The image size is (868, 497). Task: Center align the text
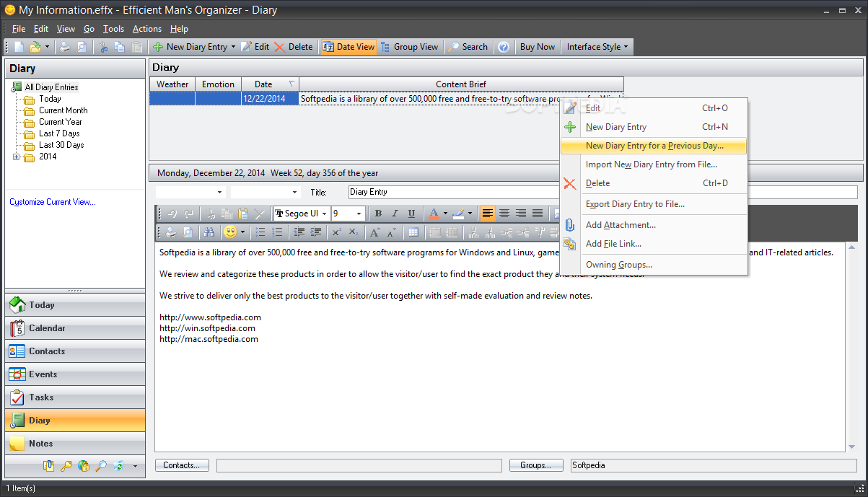pyautogui.click(x=504, y=214)
